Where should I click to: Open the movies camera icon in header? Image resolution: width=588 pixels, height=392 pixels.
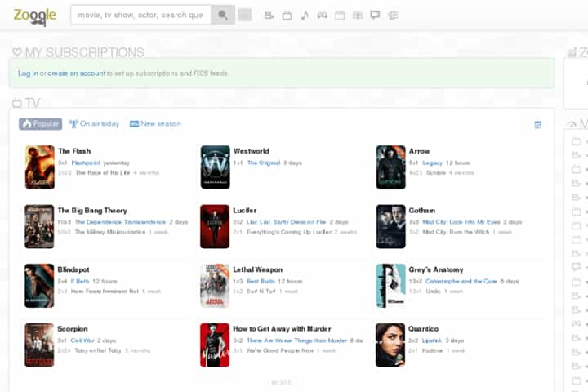[269, 16]
